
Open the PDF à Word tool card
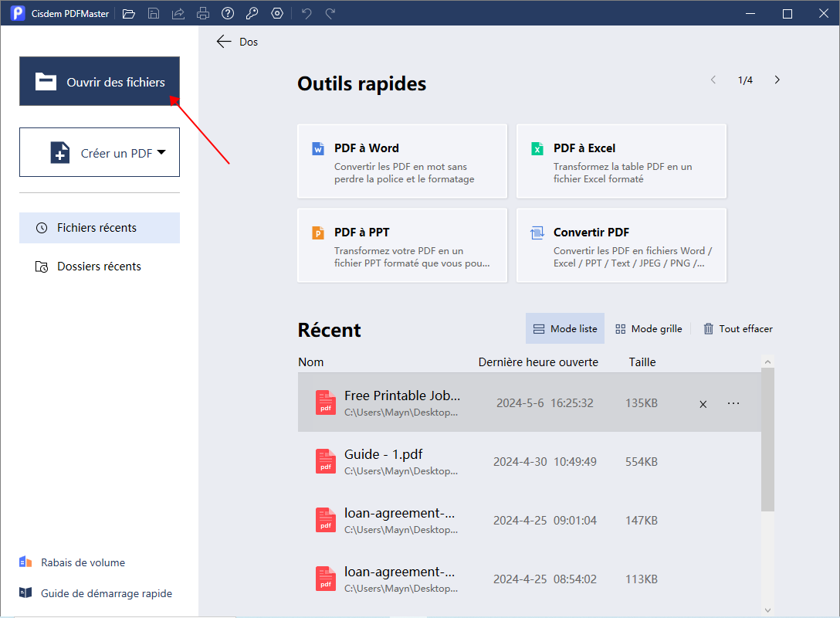tap(402, 161)
